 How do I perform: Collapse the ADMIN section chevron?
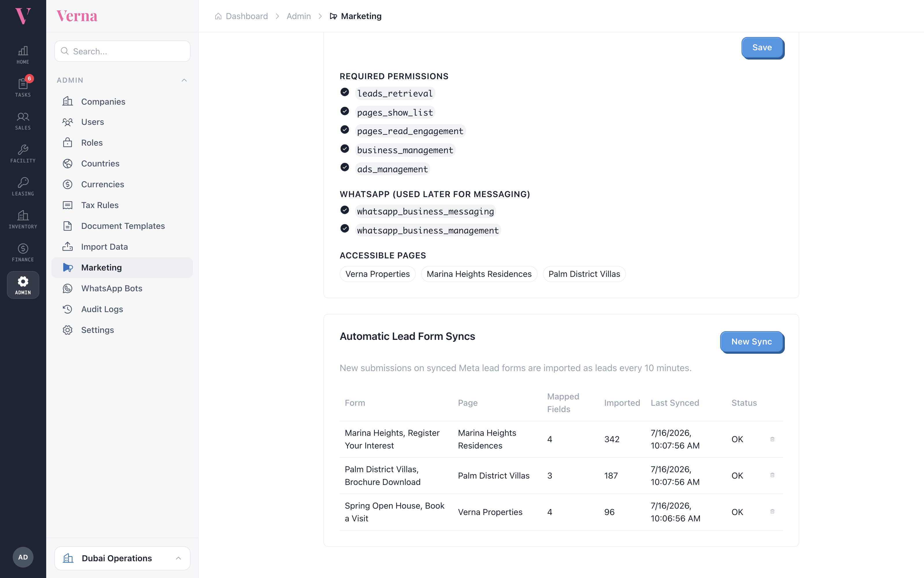184,80
